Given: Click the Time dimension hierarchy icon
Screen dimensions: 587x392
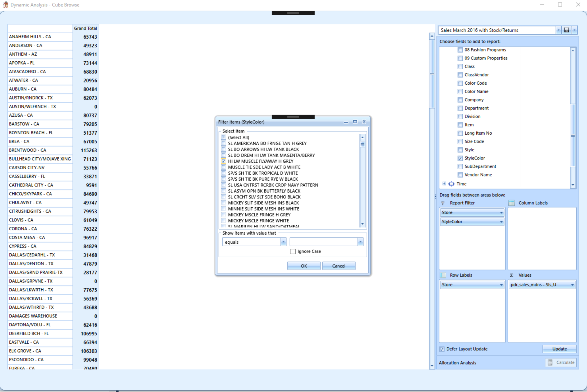Looking at the screenshot, I should [x=451, y=184].
